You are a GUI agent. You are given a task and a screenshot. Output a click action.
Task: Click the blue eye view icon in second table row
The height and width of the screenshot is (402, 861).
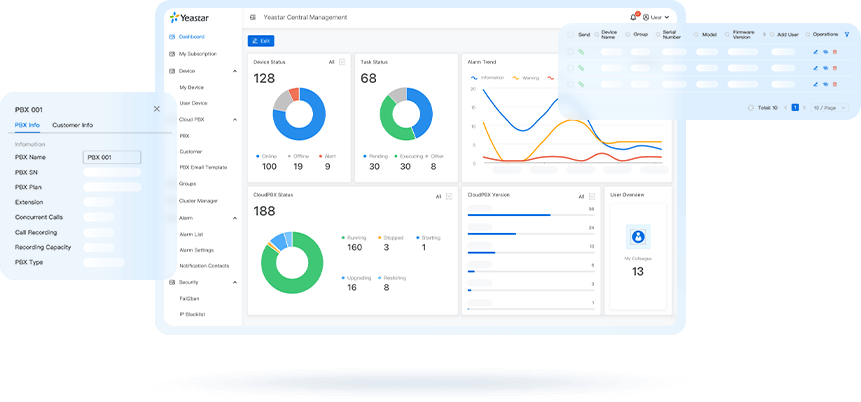(x=825, y=68)
